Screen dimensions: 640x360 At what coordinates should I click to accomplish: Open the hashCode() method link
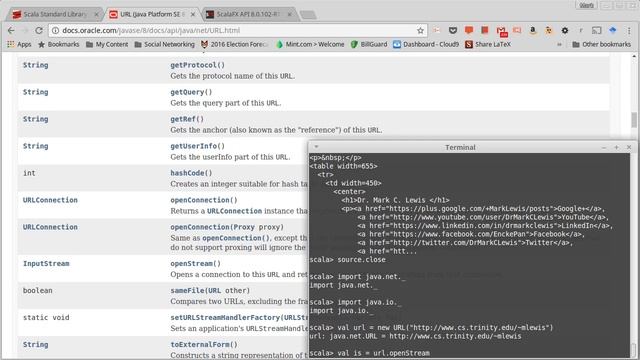(191, 173)
